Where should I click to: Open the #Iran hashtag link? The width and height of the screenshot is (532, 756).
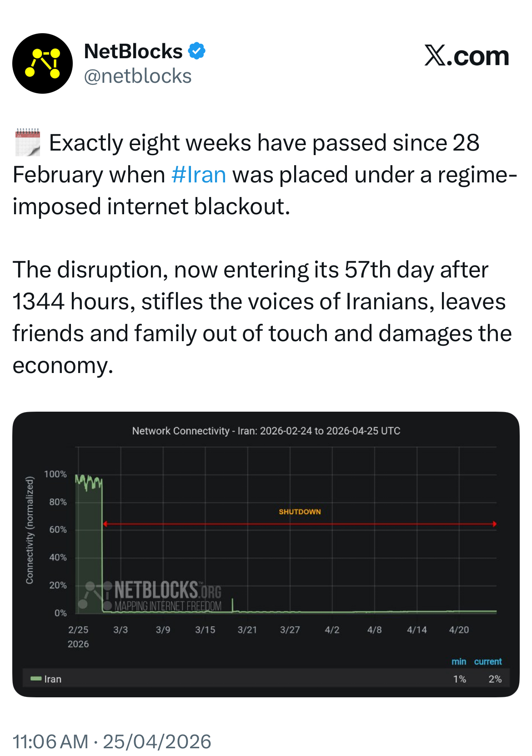[x=199, y=175]
